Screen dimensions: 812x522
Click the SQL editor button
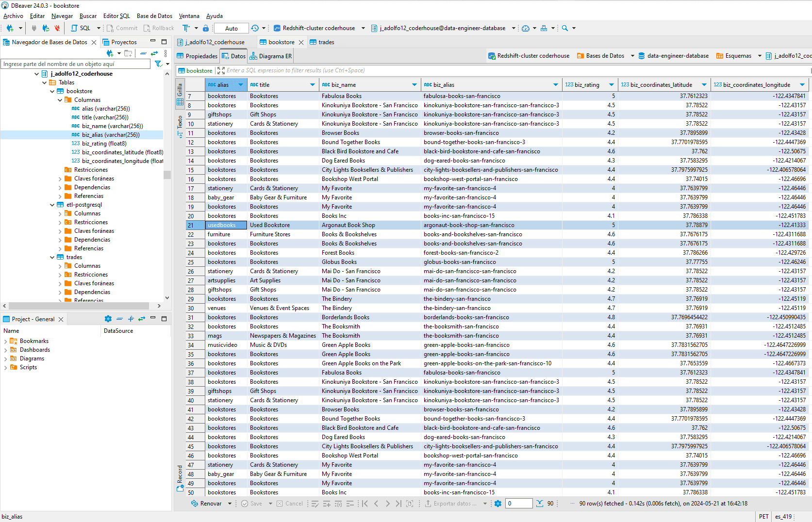(81, 28)
